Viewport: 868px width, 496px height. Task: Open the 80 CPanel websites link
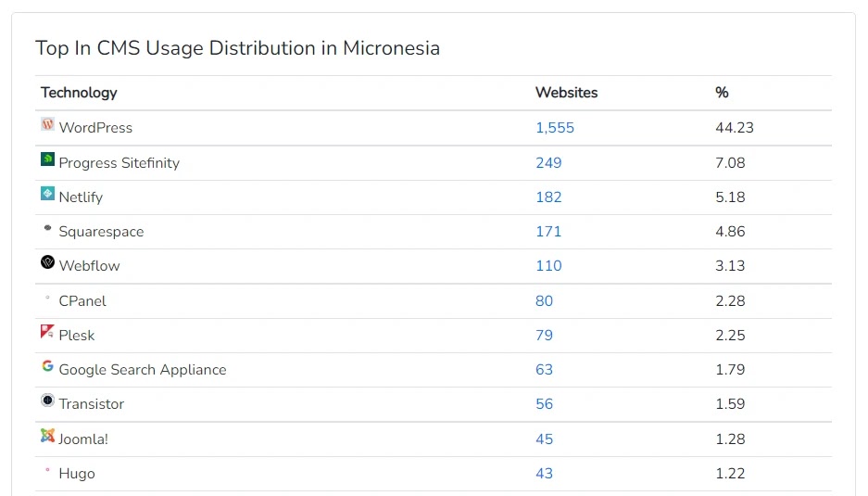click(544, 301)
